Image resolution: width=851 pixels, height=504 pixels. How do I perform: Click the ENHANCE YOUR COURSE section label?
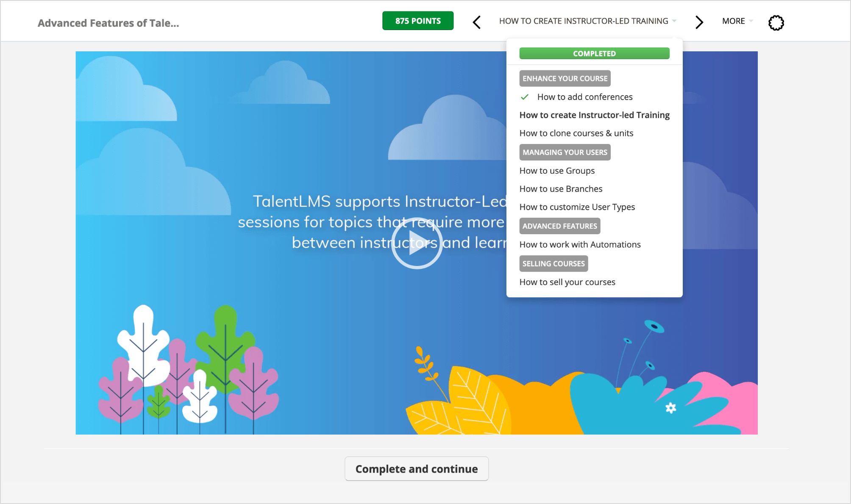tap(565, 78)
